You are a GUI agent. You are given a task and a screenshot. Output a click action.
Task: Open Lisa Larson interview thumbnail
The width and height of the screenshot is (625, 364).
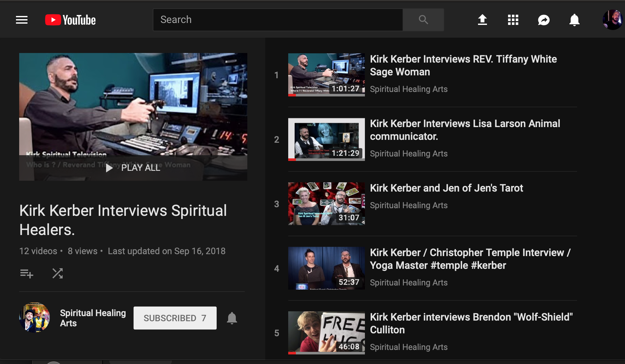pyautogui.click(x=327, y=139)
